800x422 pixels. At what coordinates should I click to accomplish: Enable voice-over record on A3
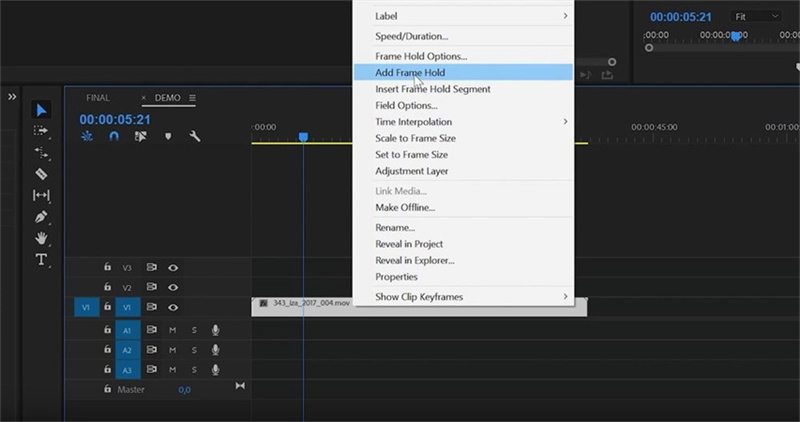(215, 370)
